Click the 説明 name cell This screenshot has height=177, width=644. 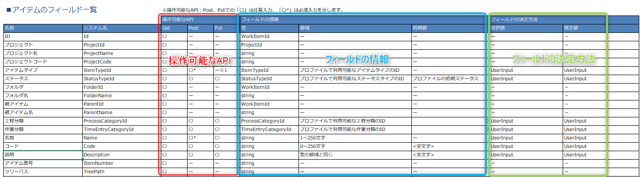pos(43,155)
